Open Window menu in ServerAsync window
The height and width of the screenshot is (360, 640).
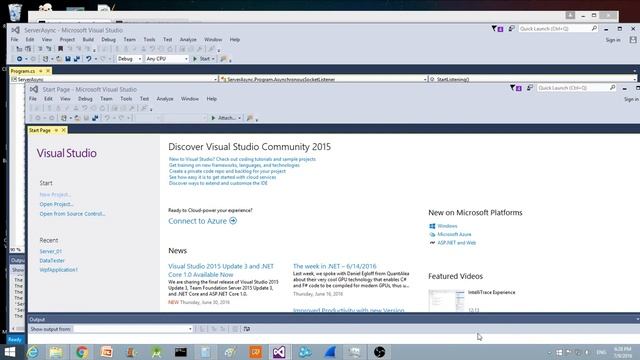(213, 40)
